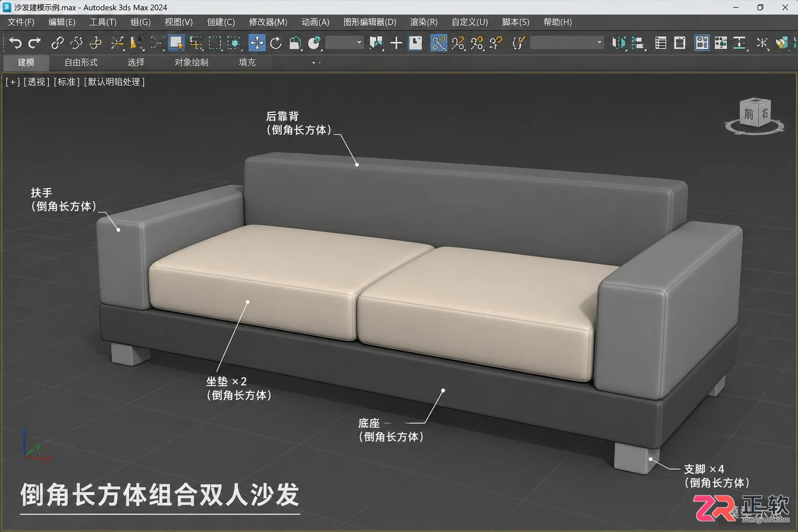798x532 pixels.
Task: Open the 渲染(R) menu
Action: tap(424, 22)
